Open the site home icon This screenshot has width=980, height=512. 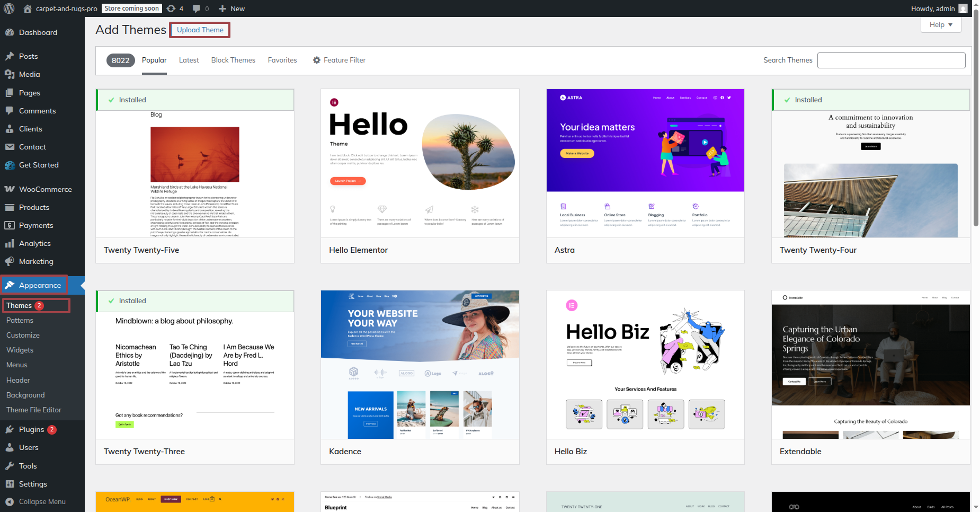28,8
